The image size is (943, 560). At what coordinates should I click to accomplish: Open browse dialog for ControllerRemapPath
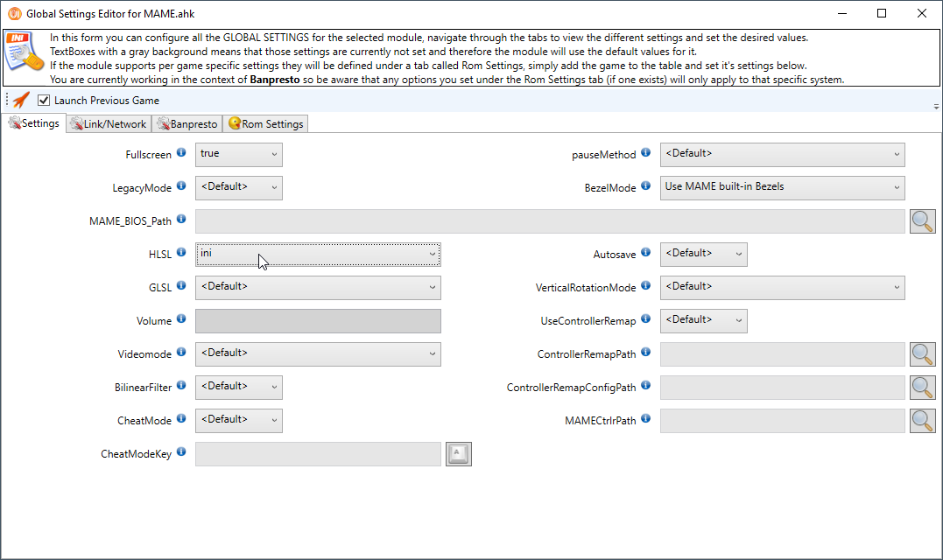click(x=923, y=354)
